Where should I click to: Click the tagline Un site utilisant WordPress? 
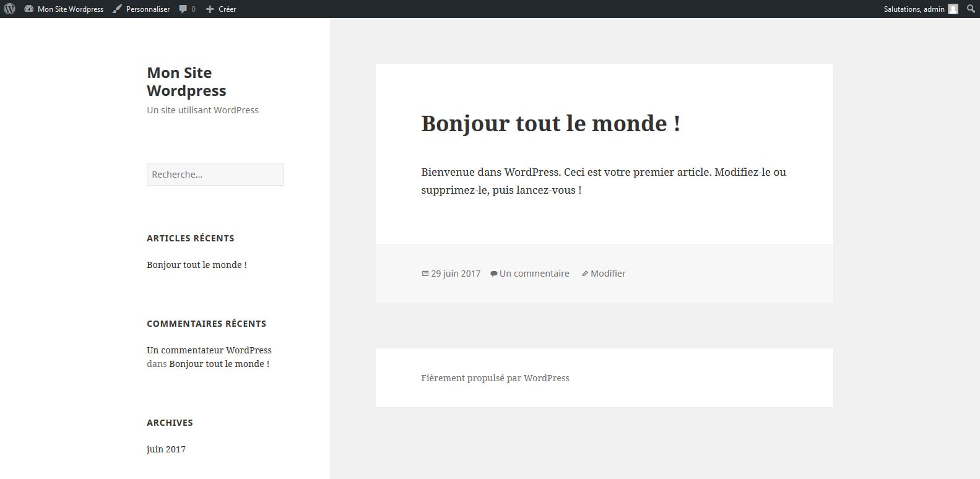202,110
